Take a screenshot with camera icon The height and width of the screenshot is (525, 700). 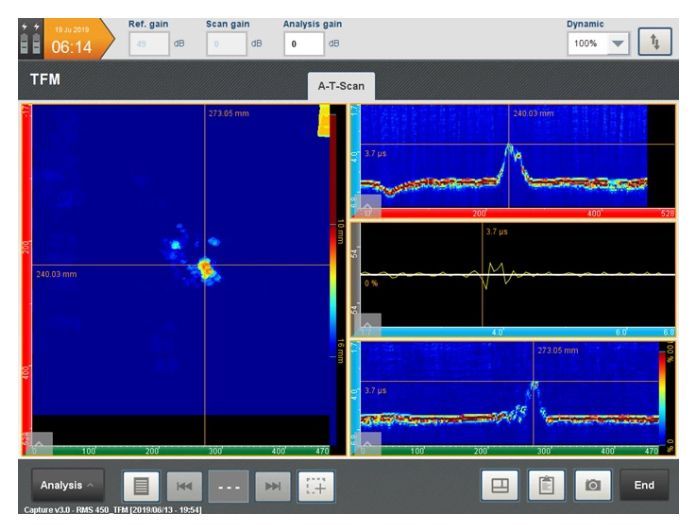click(592, 485)
